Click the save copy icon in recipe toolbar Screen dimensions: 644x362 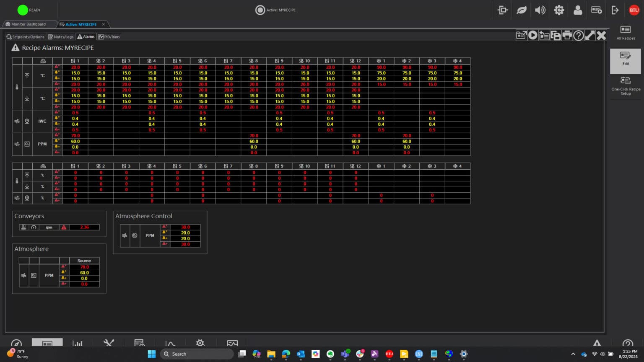(x=556, y=36)
